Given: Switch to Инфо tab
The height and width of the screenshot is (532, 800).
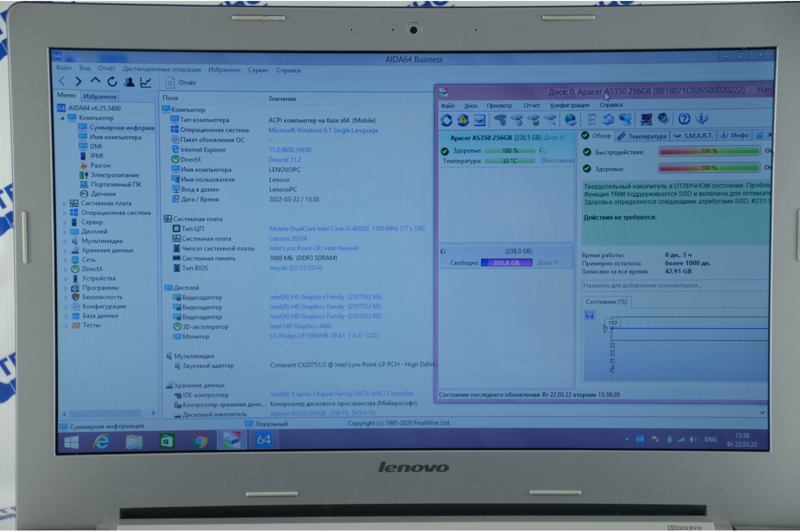Looking at the screenshot, I should (x=735, y=135).
